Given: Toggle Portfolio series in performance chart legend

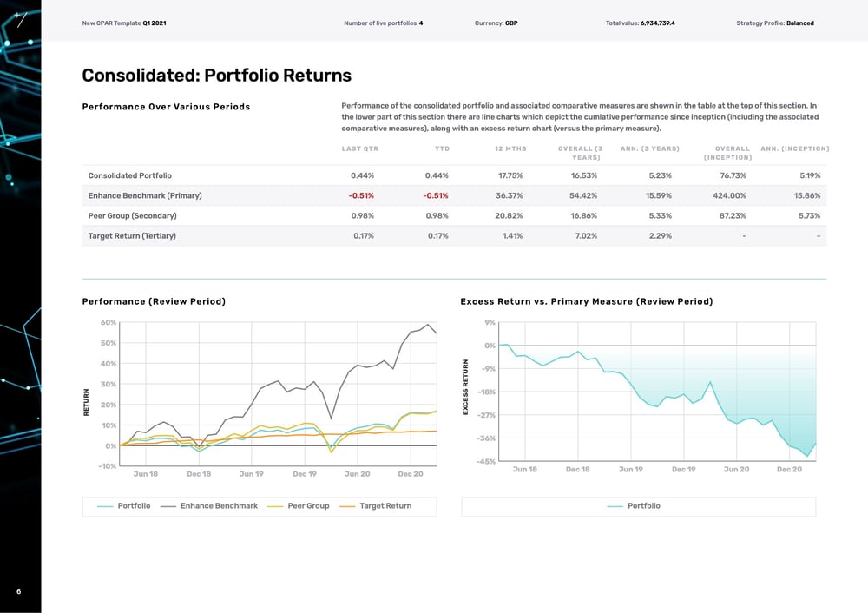Looking at the screenshot, I should coord(123,505).
